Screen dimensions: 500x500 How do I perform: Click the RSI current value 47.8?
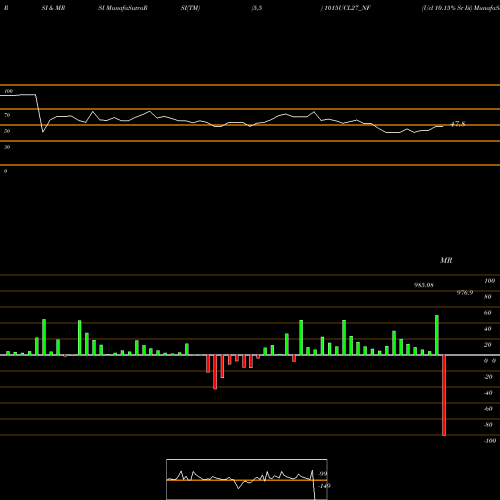458,124
